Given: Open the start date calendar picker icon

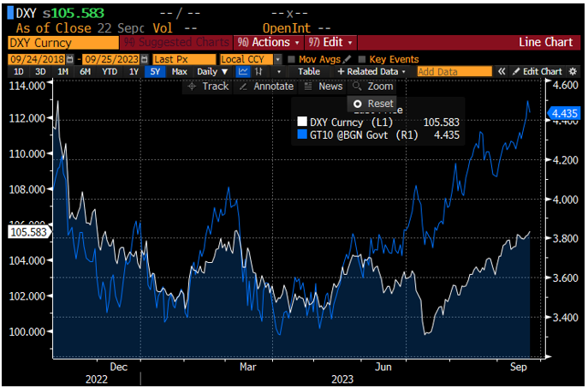Looking at the screenshot, I should pos(70,59).
